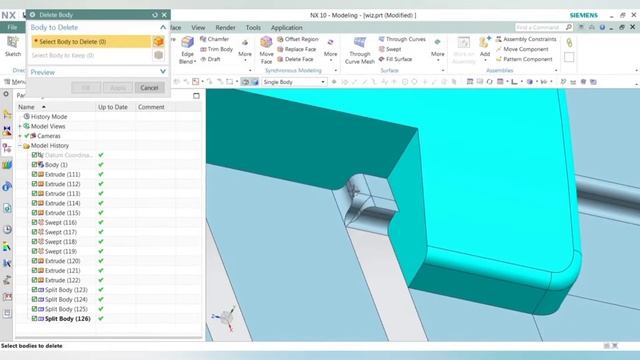640x360 pixels.
Task: Click the select body cube icon
Action: (x=158, y=41)
